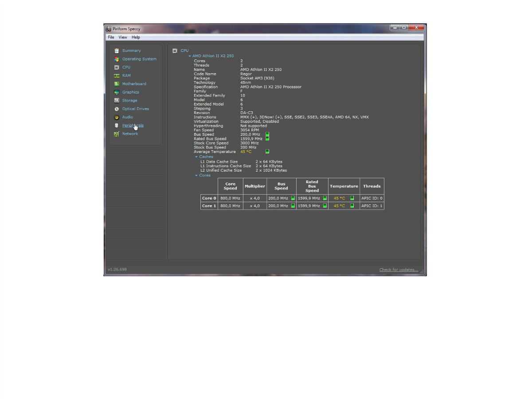Click the version v1.26.698 text
The height and width of the screenshot is (399, 532).
117,269
